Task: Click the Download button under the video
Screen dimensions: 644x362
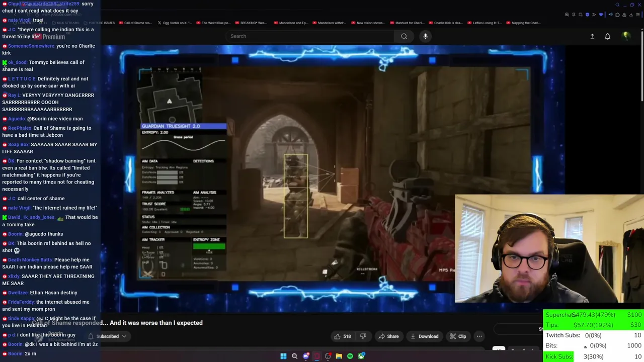Action: 424,336
